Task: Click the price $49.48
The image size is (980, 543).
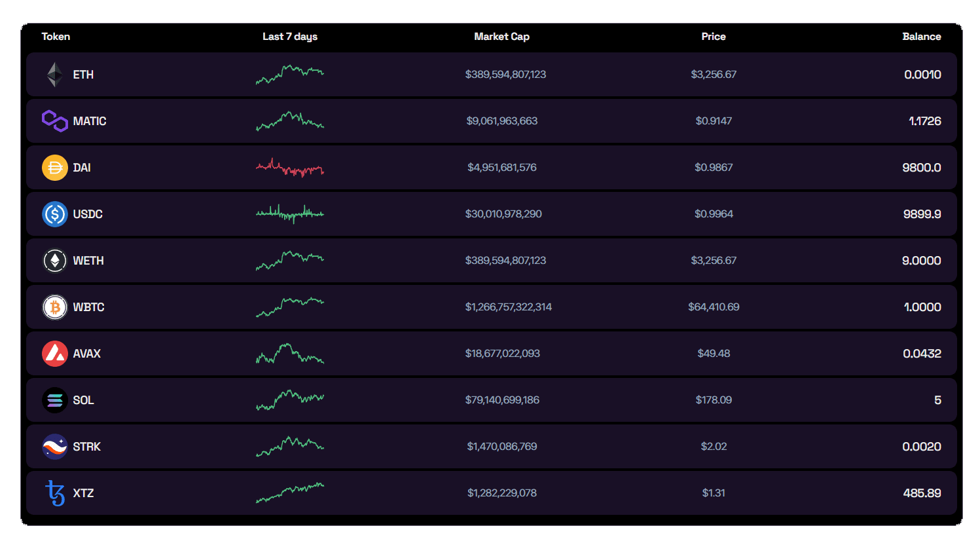Action: (x=714, y=354)
